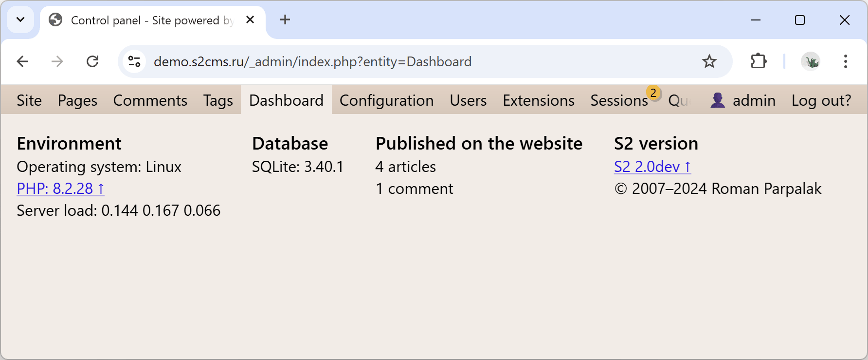Open the Chrome profile avatar
Image resolution: width=868 pixels, height=360 pixels.
coord(811,61)
